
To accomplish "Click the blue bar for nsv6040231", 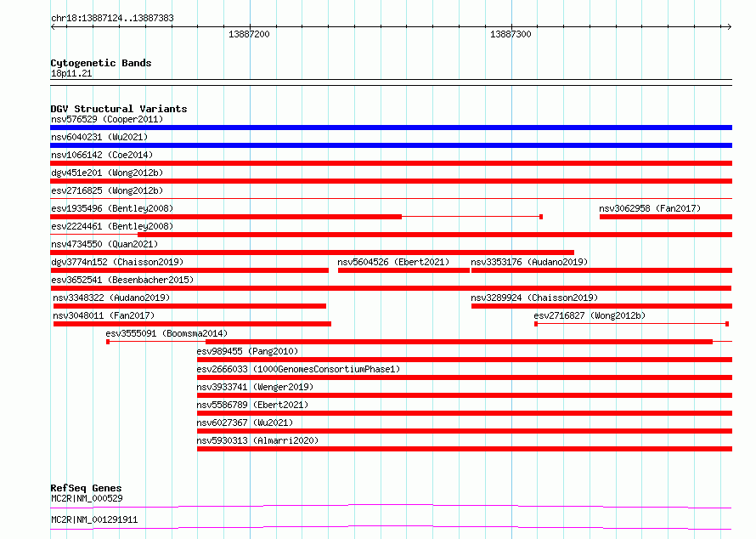I will 391,145.
